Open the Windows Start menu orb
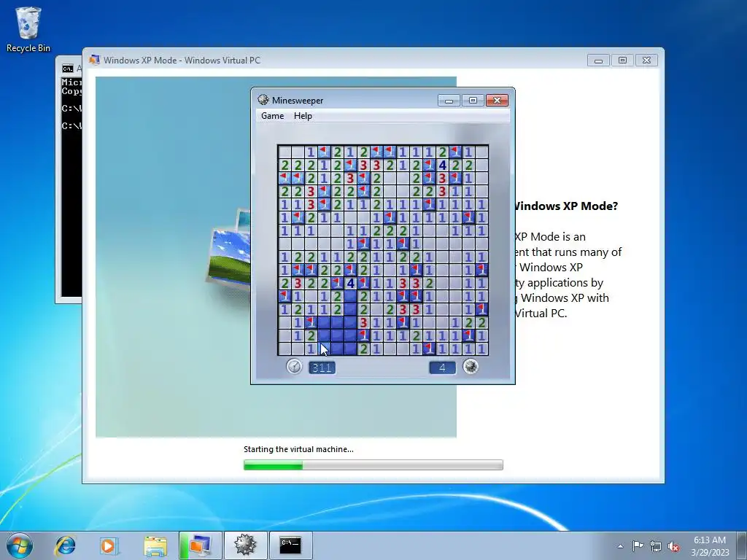The height and width of the screenshot is (560, 747). [20, 545]
